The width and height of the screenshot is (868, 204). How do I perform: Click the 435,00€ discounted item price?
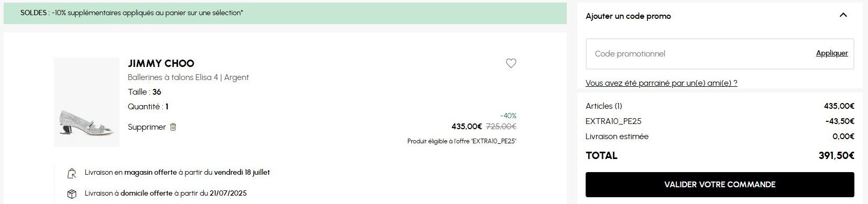(x=466, y=127)
